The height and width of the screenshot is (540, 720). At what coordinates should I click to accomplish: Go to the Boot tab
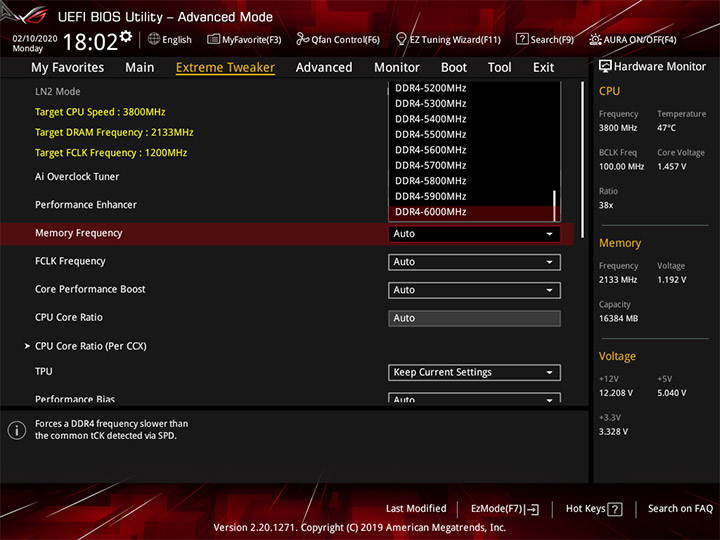454,68
